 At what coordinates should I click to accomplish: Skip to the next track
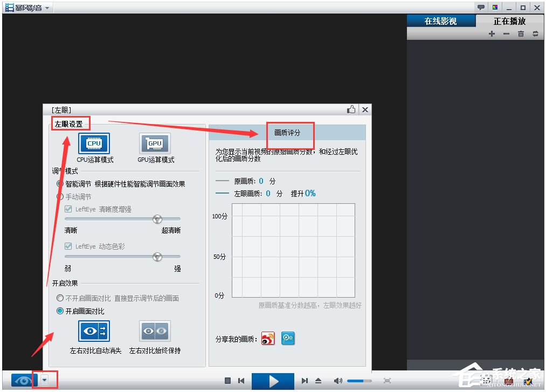pos(305,381)
